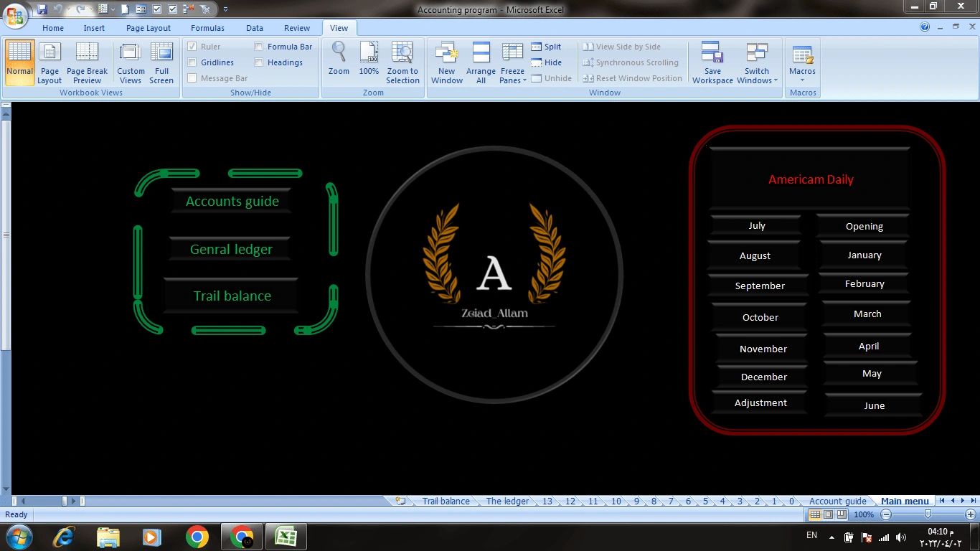Click Save Workspace
Image resolution: width=980 pixels, height=551 pixels.
712,62
